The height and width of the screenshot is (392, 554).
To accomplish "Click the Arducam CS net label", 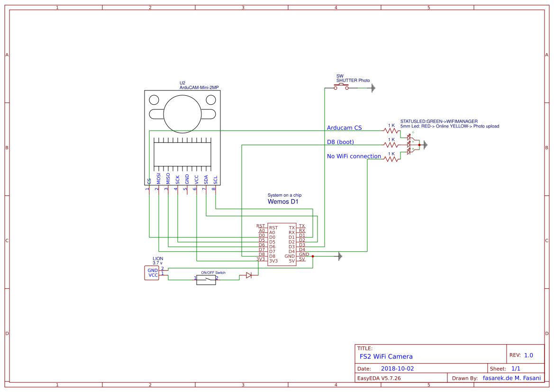I will (x=344, y=128).
